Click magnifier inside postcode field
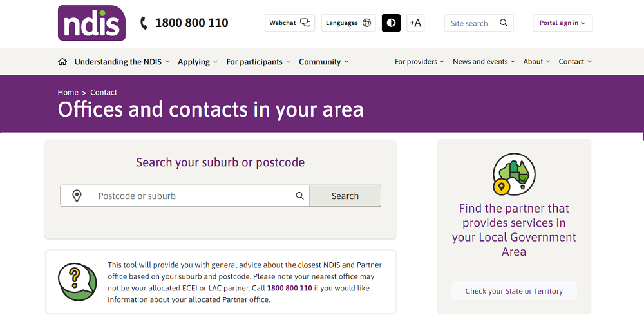Screen dimensions: 644x322 tap(300, 196)
